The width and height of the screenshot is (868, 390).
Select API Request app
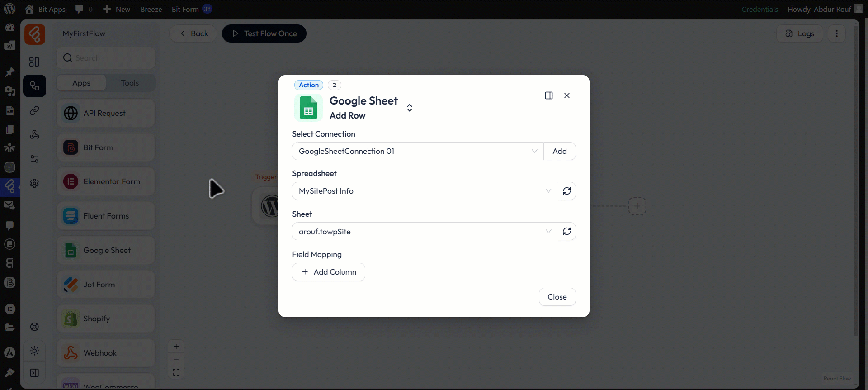point(106,113)
